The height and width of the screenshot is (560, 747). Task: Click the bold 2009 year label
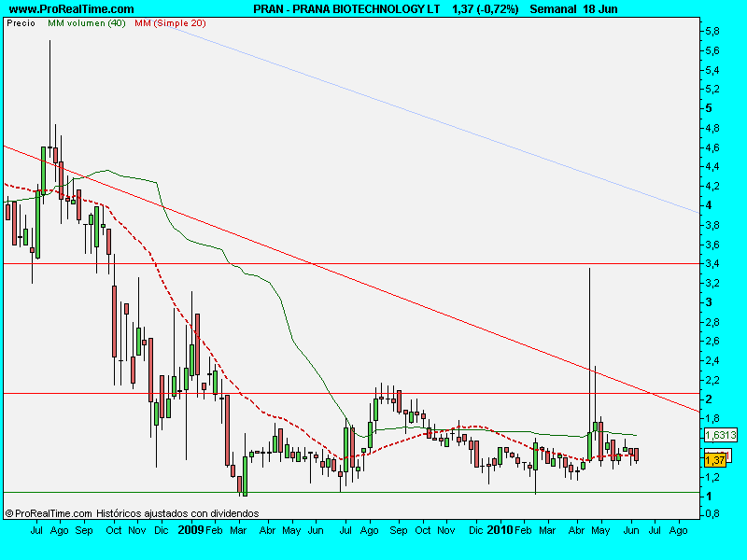pos(190,530)
